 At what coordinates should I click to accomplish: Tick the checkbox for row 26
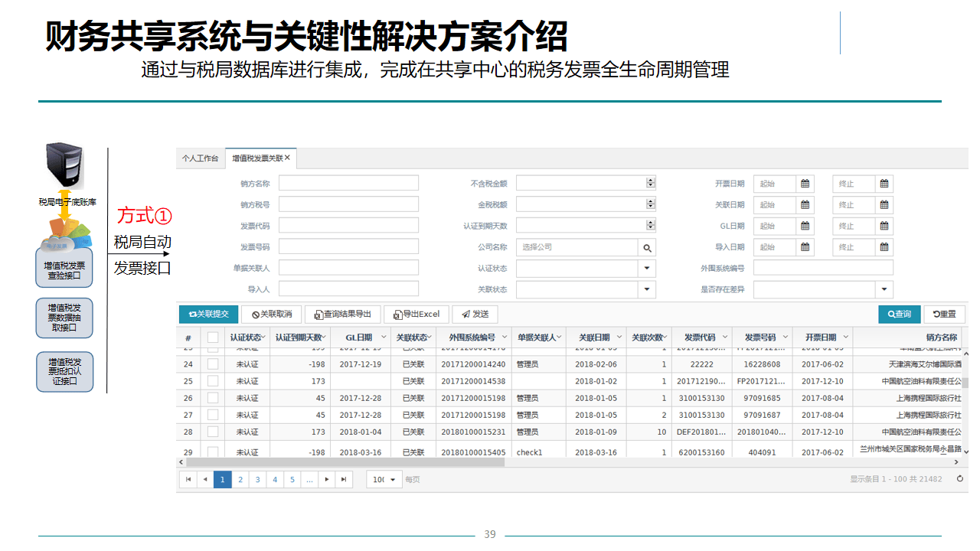[213, 398]
